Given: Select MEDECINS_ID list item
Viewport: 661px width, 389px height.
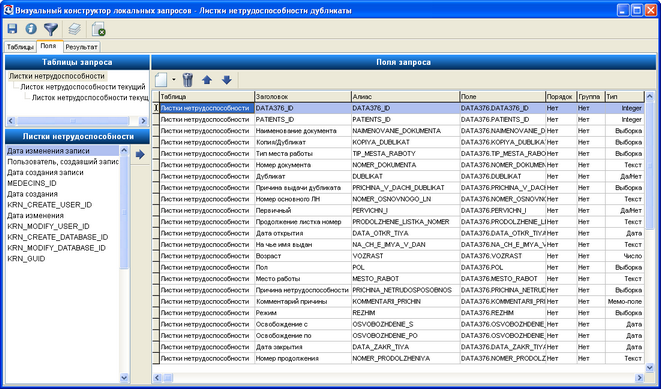Looking at the screenshot, I should [63, 183].
